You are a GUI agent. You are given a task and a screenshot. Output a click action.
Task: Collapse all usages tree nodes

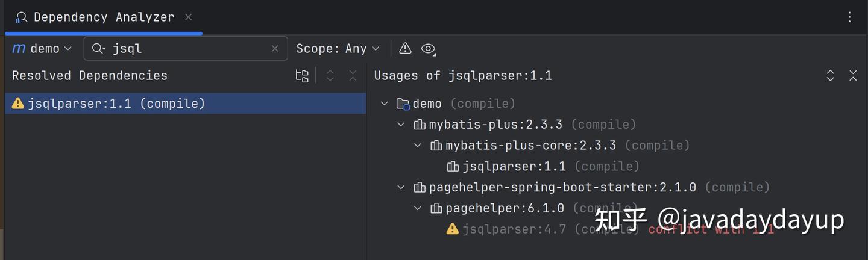pos(853,76)
